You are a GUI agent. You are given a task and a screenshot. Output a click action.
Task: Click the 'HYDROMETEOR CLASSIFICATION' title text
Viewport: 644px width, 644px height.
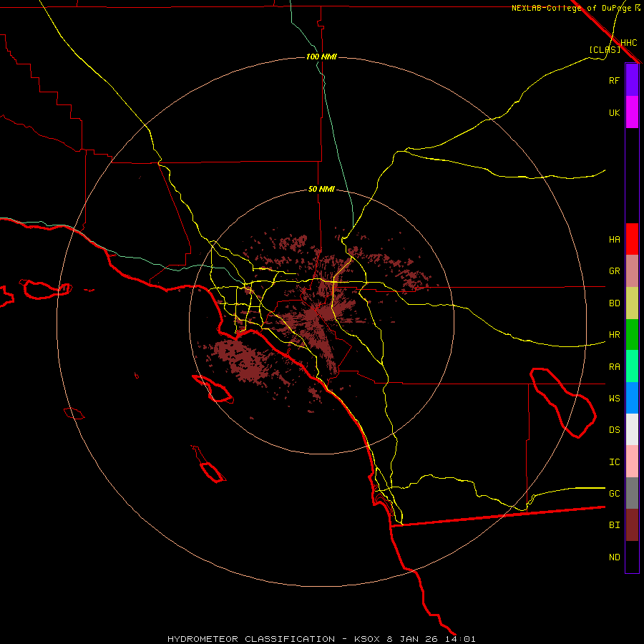pyautogui.click(x=251, y=639)
